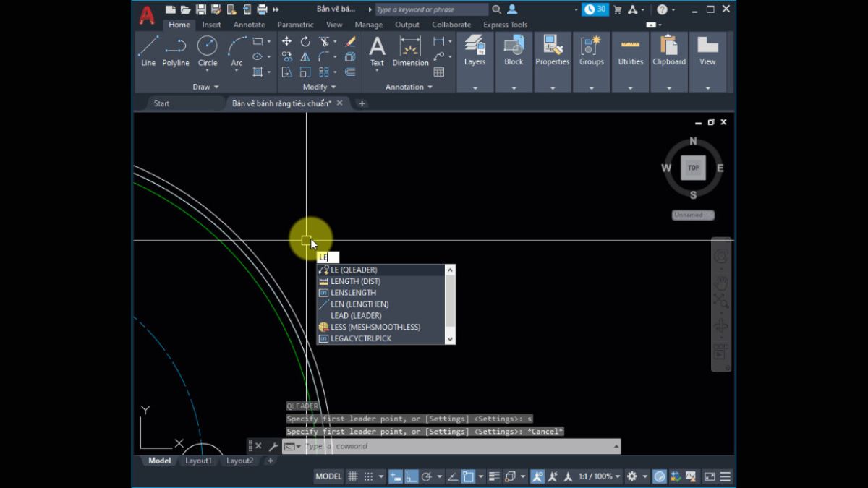Expand the Annotation panel dropdown
Screen dimensions: 868x488
click(x=409, y=87)
